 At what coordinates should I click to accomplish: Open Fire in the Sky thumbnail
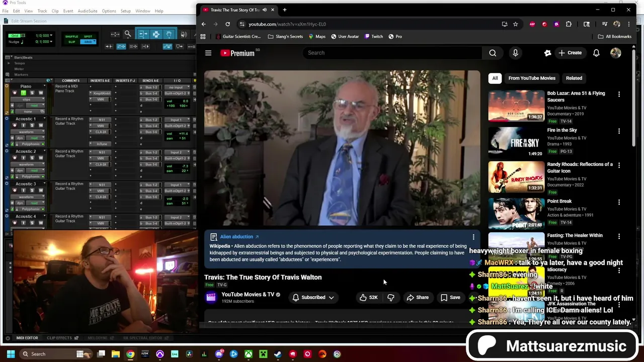click(516, 142)
